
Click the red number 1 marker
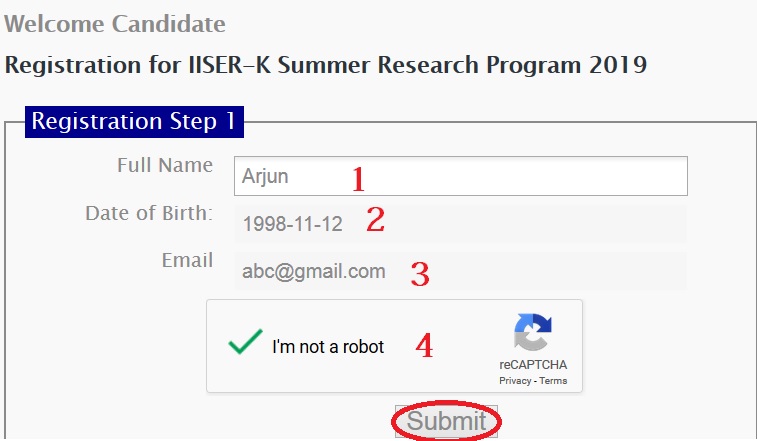point(358,179)
